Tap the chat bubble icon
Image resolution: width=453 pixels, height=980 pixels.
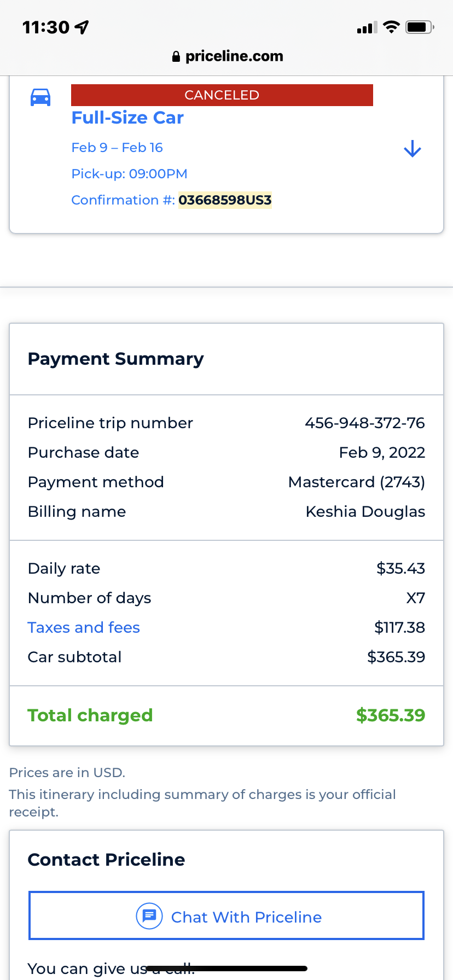149,916
